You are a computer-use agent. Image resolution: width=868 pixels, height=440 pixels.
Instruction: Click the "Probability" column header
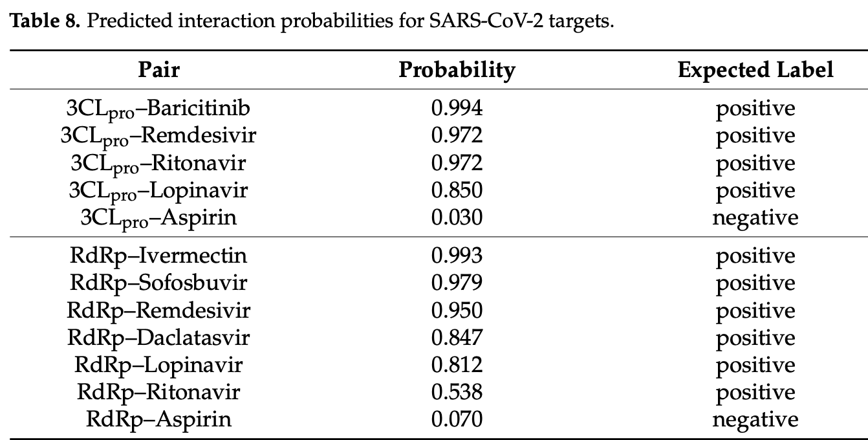tap(457, 70)
